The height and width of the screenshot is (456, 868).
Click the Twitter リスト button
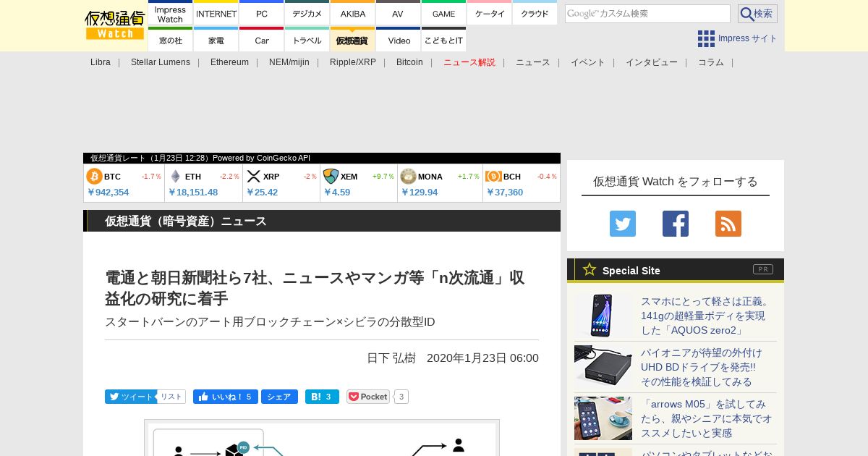tap(171, 397)
